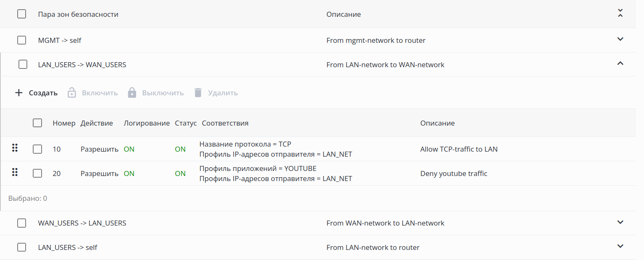This screenshot has width=644, height=260.
Task: Grab the drag handle of rule 10
Action: 15,148
